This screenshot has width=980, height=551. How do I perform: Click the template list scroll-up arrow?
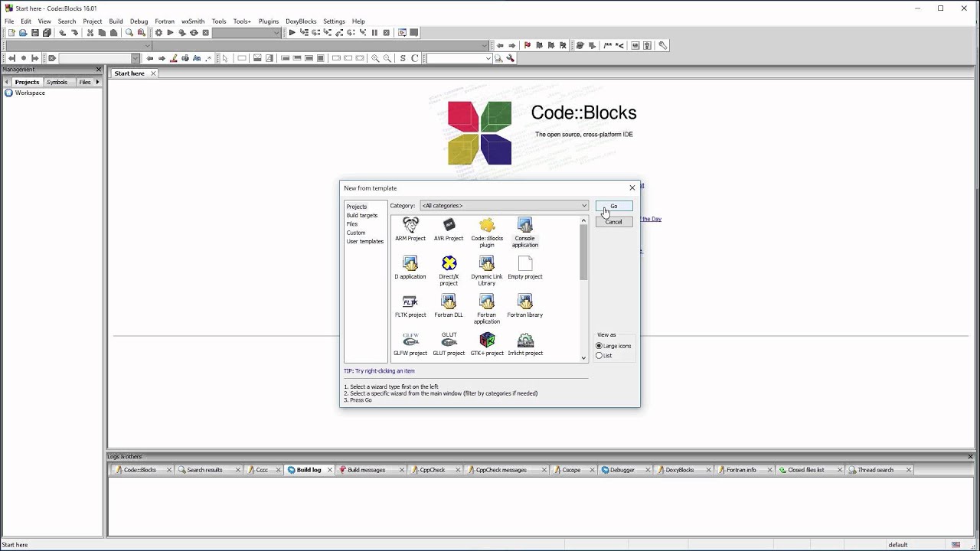tap(583, 221)
